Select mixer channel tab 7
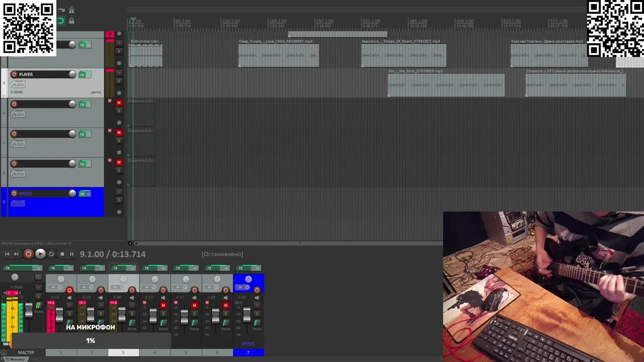 click(249, 352)
